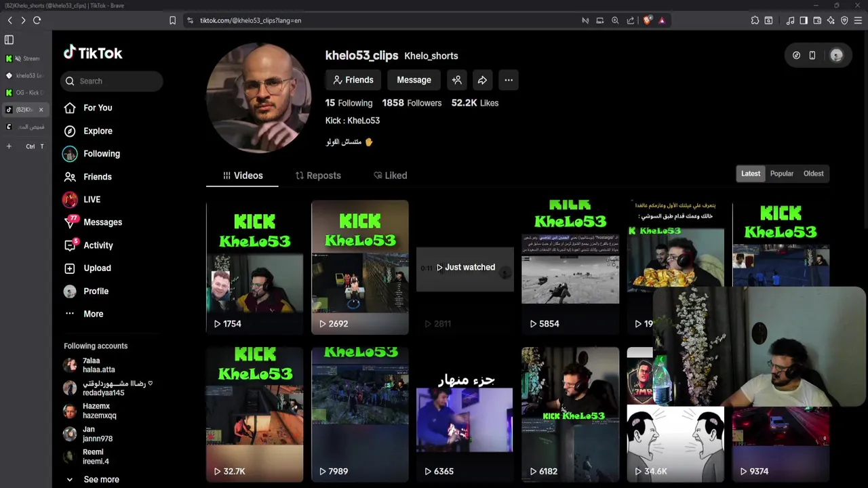The width and height of the screenshot is (868, 488).
Task: Open Messages with 77 badge
Action: click(x=102, y=222)
